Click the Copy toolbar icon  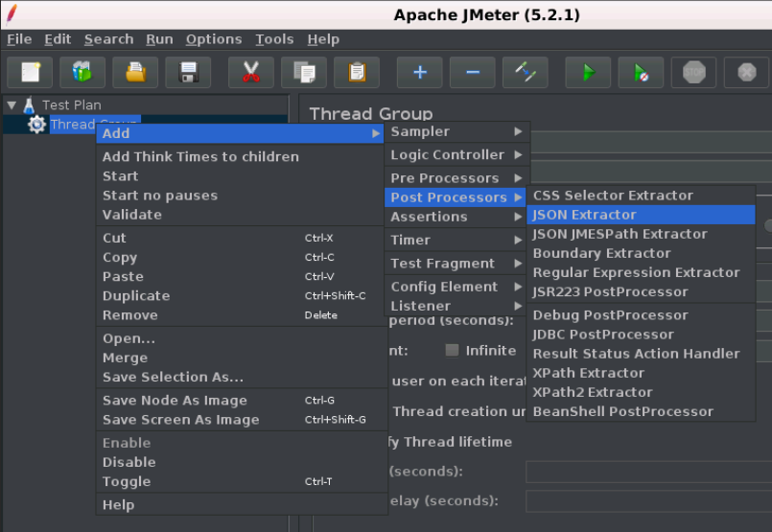[304, 72]
